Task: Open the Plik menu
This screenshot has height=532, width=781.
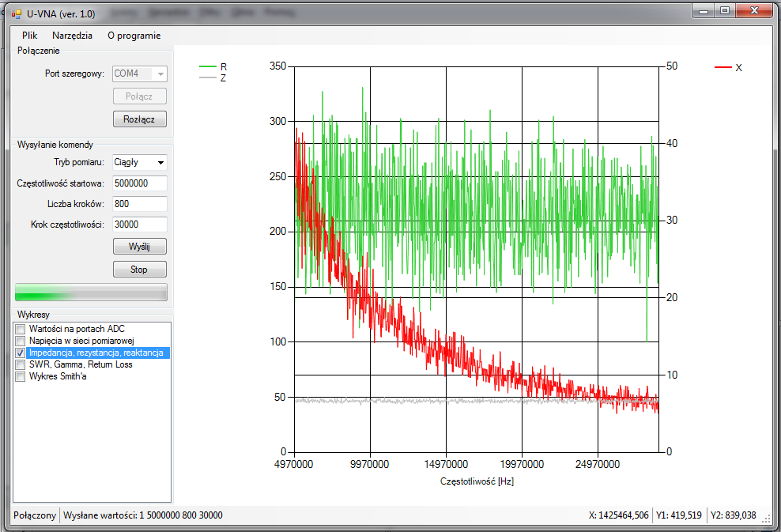Action: click(x=30, y=36)
